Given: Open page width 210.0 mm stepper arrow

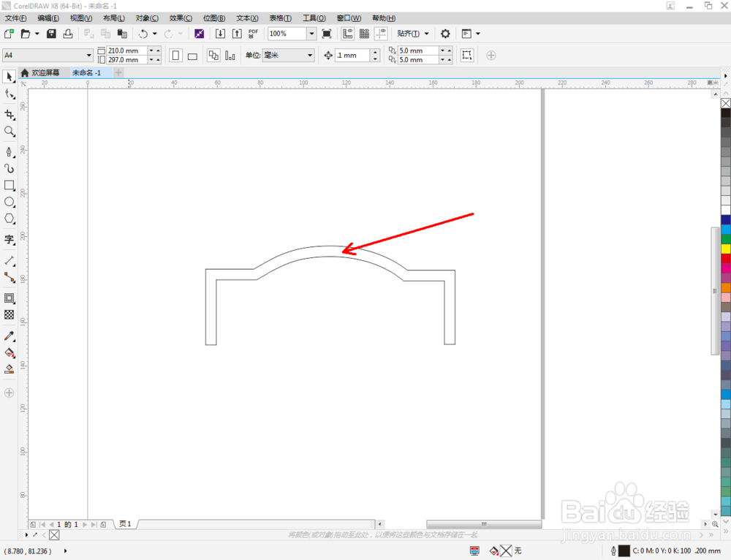Looking at the screenshot, I should 151,50.
